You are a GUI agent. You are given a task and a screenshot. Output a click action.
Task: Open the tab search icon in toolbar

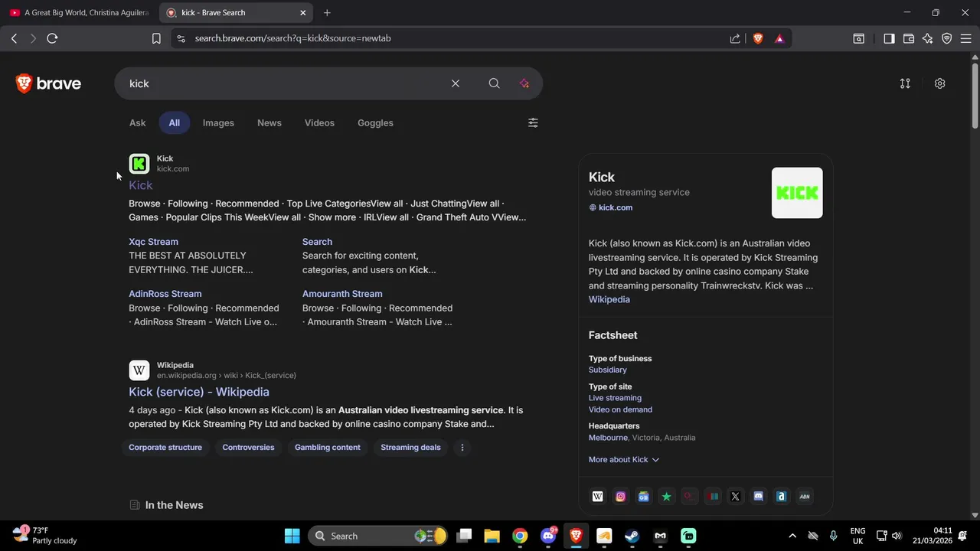point(859,38)
